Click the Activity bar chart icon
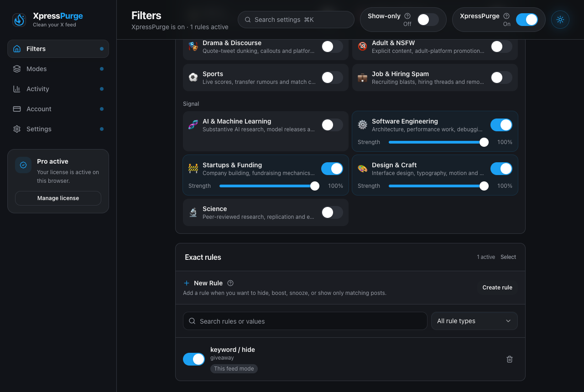Screen dimensions: 584x392 (17, 89)
